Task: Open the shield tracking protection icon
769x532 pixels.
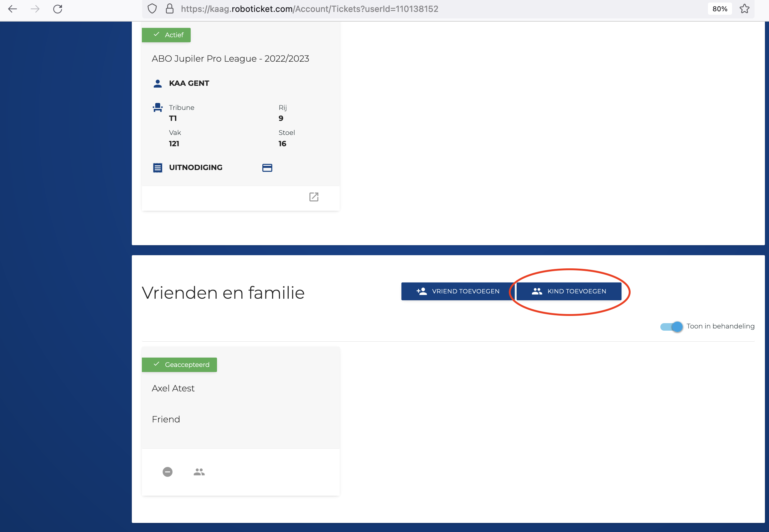Action: pos(152,9)
